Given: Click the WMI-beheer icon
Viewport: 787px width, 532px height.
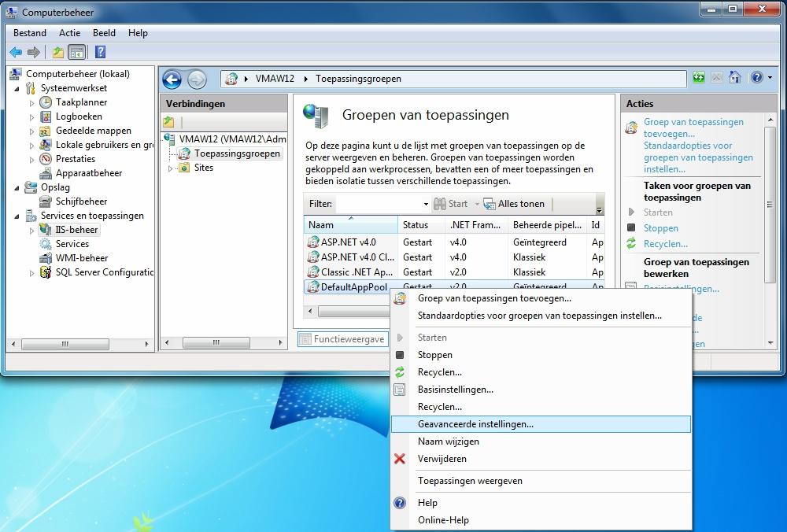Looking at the screenshot, I should click(46, 258).
